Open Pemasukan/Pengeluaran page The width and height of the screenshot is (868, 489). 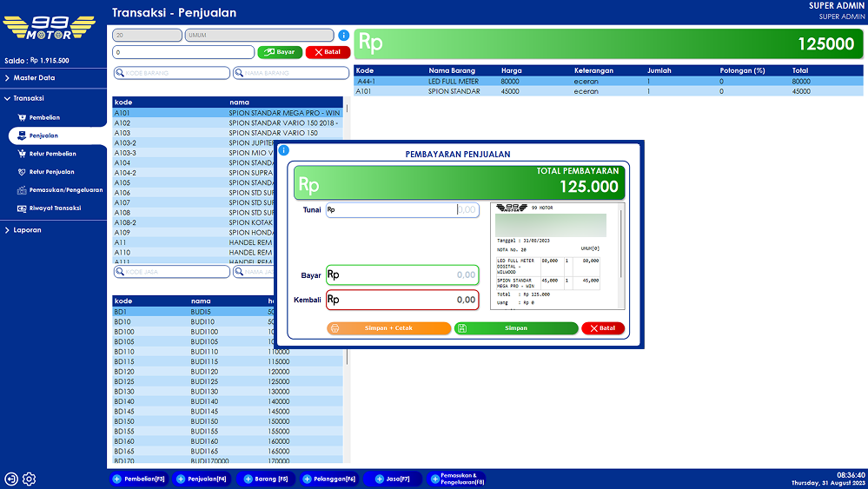click(66, 190)
